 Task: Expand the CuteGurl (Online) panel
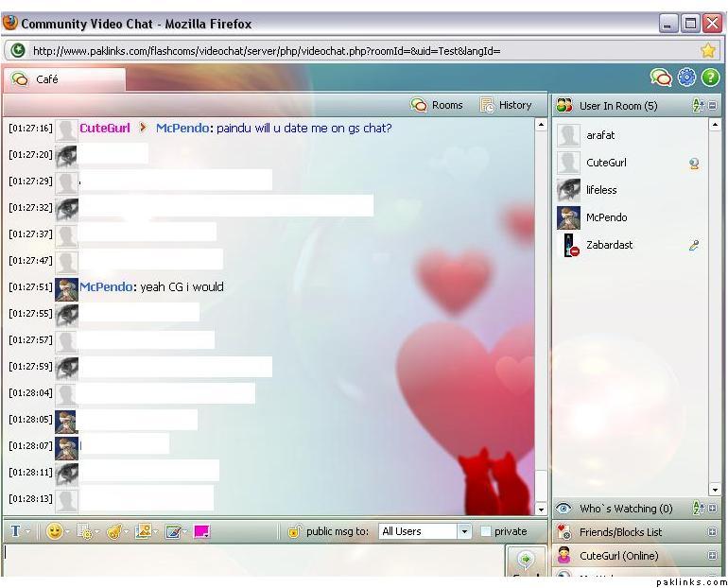tap(712, 556)
